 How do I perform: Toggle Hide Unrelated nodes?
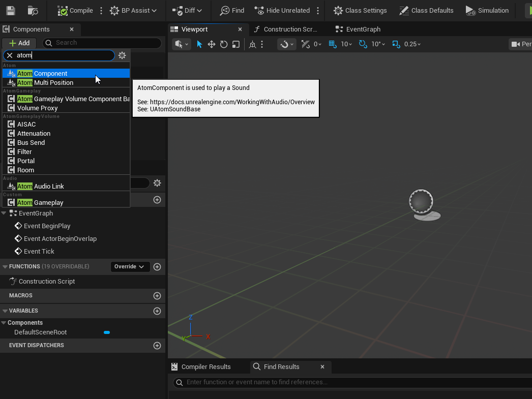[282, 11]
